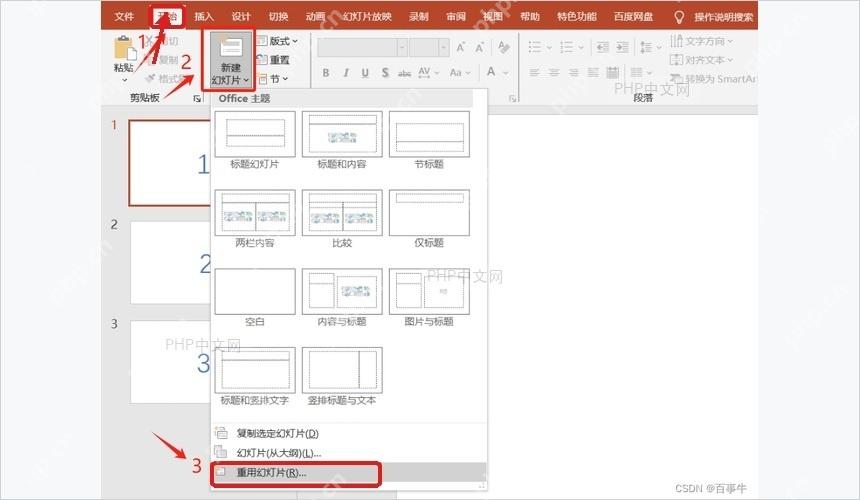Viewport: 860px width, 500px height.
Task: Click 幻灯片(从大纲)(L)... menu item
Action: (x=349, y=453)
